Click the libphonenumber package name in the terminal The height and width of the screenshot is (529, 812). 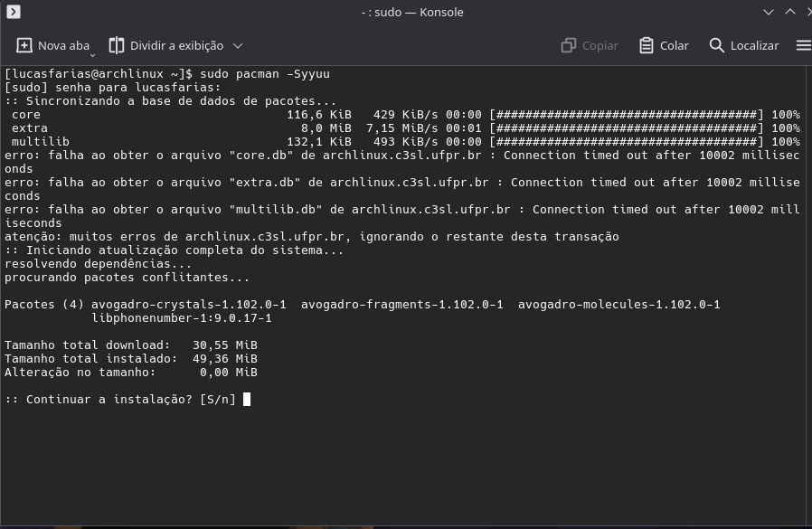coord(181,317)
